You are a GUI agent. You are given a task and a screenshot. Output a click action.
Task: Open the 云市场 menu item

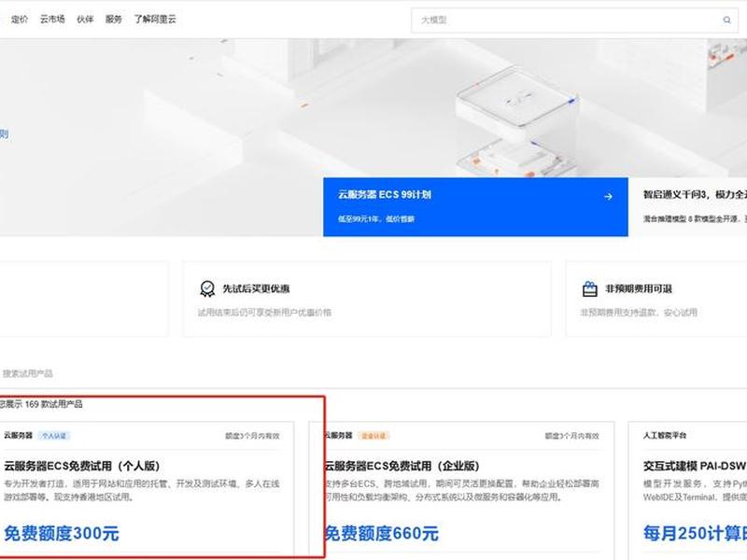point(52,19)
